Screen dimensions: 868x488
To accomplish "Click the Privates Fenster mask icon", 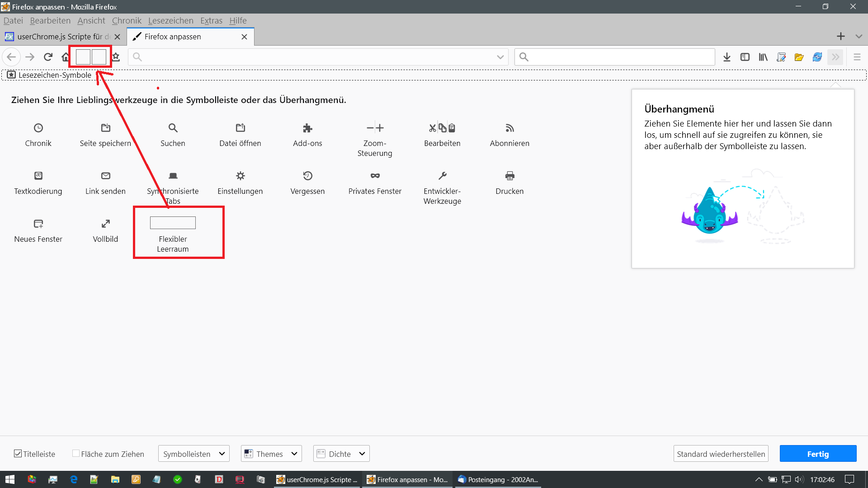I will coord(375,176).
